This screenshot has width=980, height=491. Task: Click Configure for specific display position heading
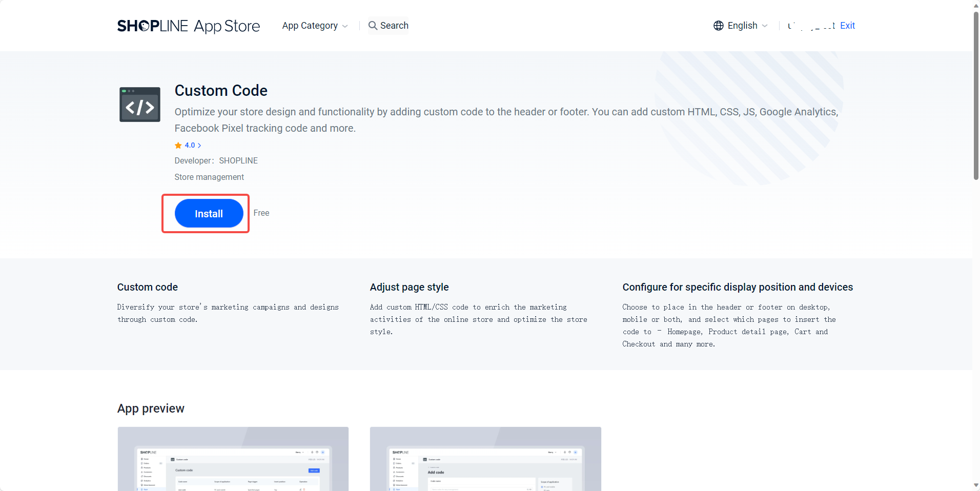coord(738,287)
